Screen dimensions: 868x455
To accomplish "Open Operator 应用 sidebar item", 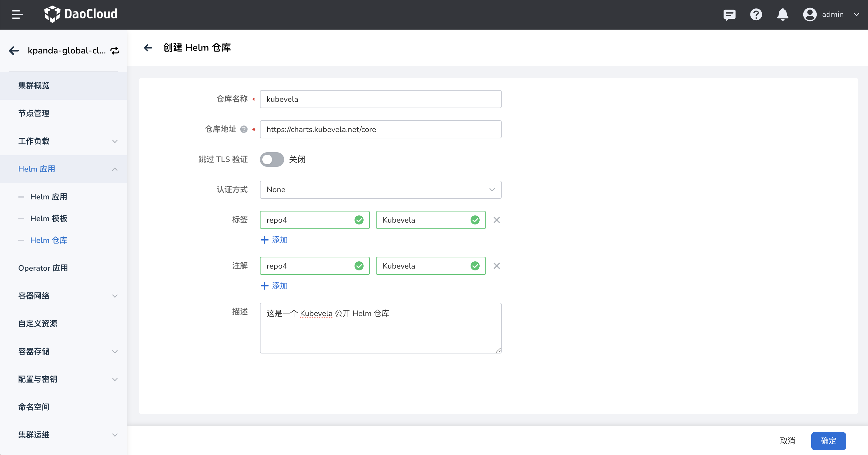I will [43, 268].
